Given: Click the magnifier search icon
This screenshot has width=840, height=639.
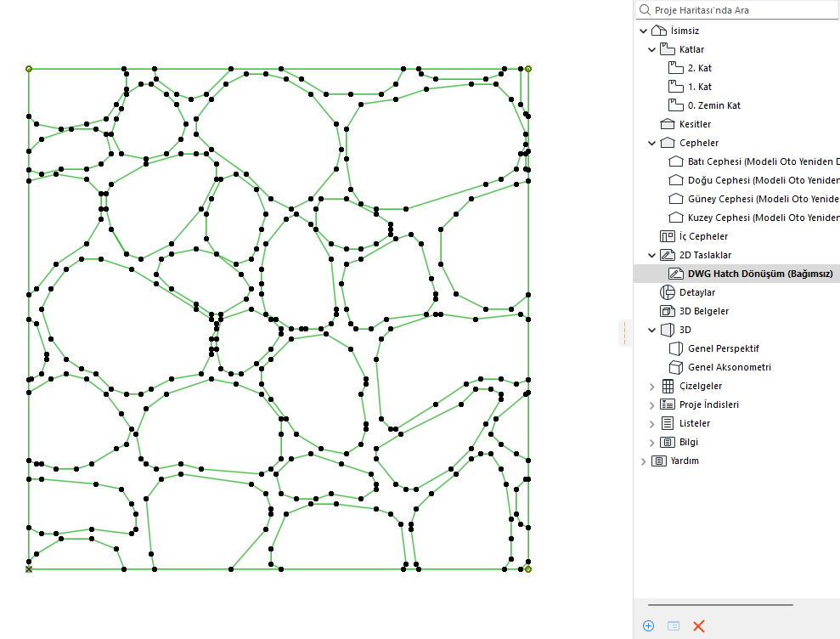Looking at the screenshot, I should click(x=645, y=10).
